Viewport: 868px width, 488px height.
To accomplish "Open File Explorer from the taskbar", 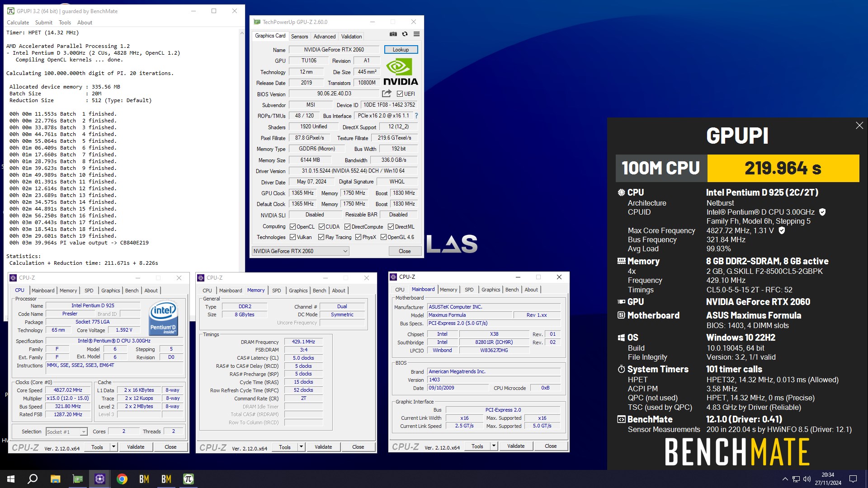I will click(x=55, y=479).
